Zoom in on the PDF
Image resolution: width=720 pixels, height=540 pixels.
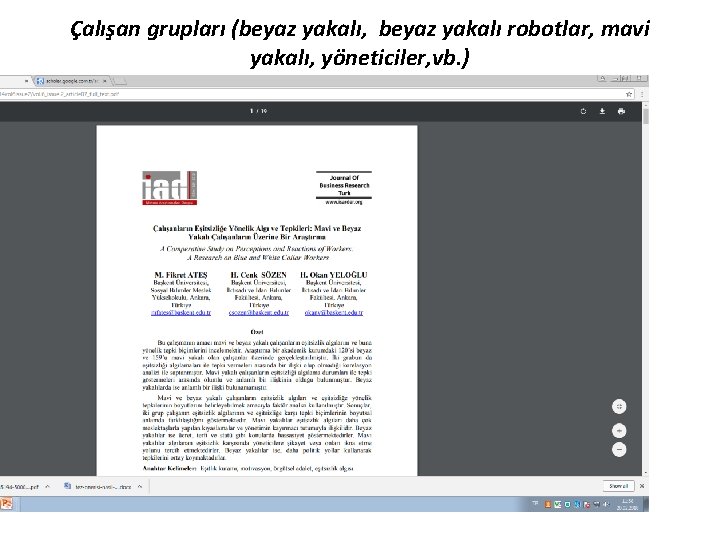619,431
